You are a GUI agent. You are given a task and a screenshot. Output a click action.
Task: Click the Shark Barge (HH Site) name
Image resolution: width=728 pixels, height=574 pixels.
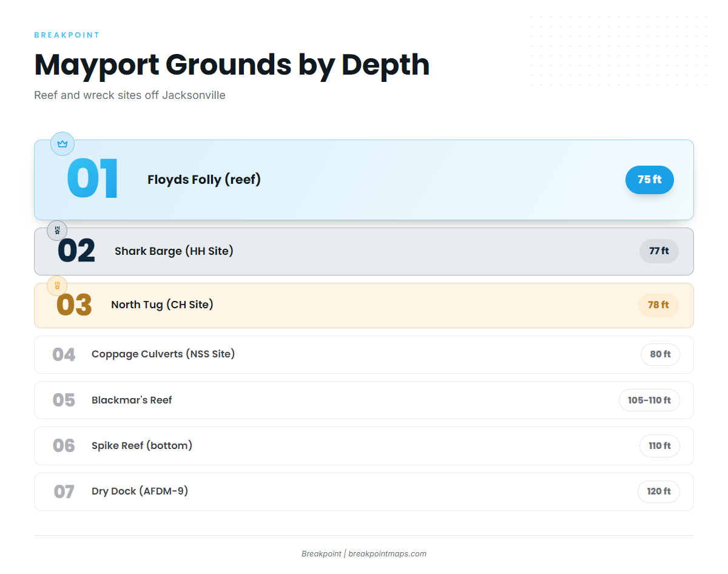tap(174, 251)
